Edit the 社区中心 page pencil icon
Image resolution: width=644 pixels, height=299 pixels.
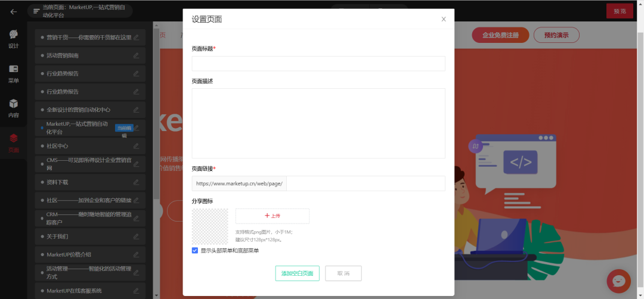click(137, 145)
